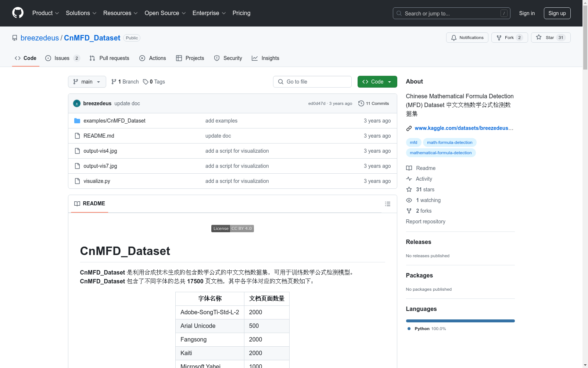Viewport: 588px width, 368px height.
Task: Click the README.md file icon
Action: pos(77,136)
